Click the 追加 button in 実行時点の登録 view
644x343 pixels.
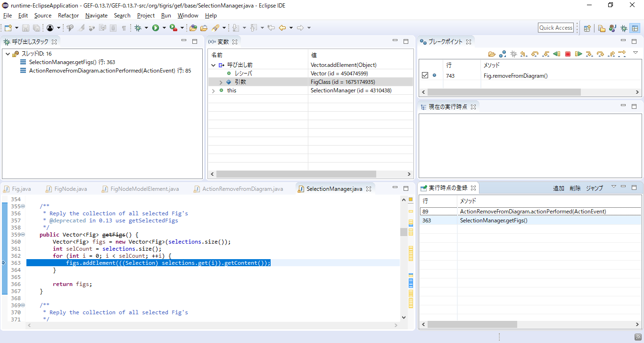tap(559, 188)
